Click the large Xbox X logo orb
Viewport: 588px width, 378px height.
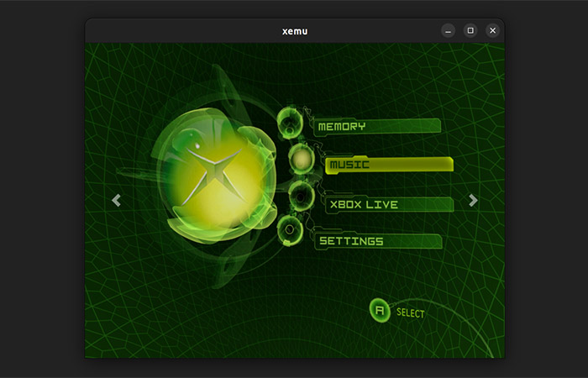[x=213, y=171]
